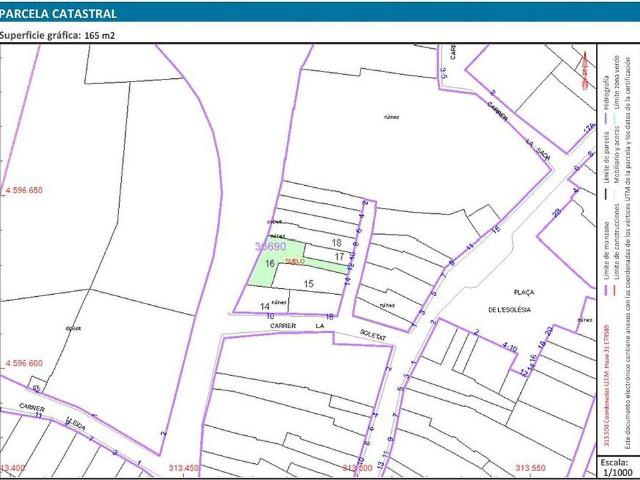Select the coordinate label 4.596.600
Image resolution: width=640 pixels, height=480 pixels.
click(x=24, y=363)
